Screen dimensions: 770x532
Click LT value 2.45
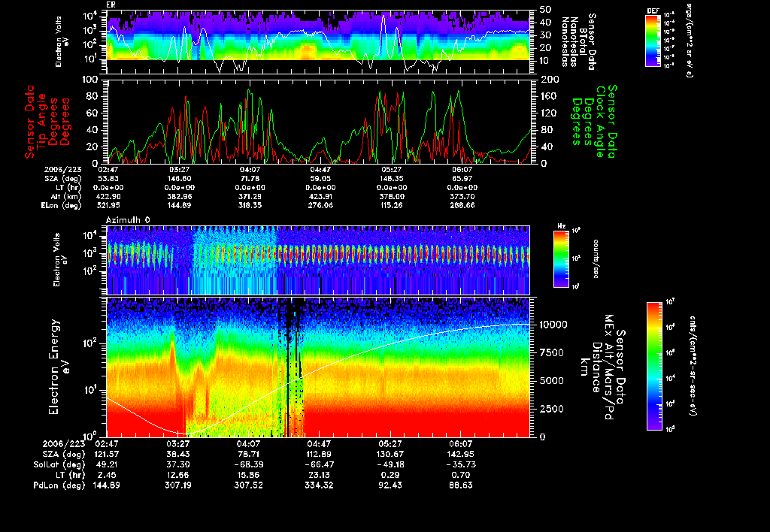pyautogui.click(x=107, y=475)
